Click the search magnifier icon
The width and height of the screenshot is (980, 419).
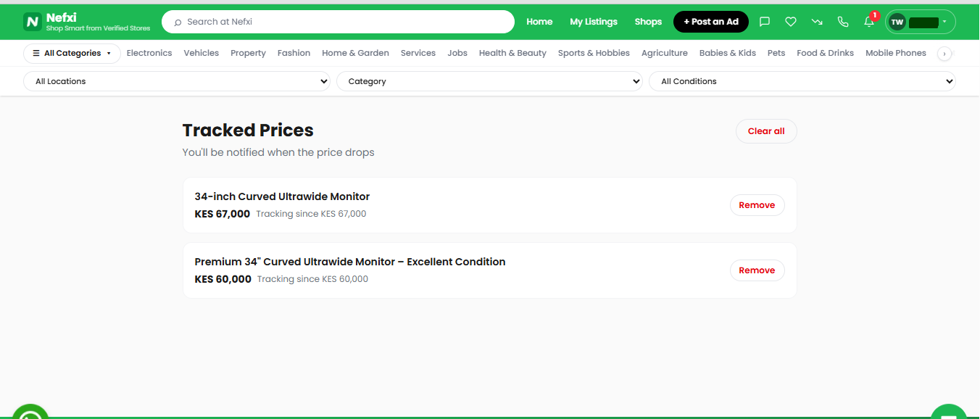[x=178, y=22]
